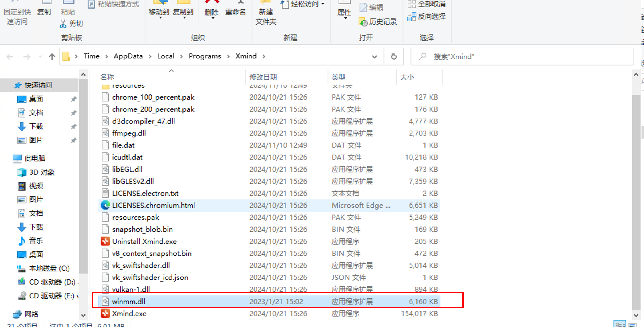Click the Back navigation arrow

click(10, 57)
